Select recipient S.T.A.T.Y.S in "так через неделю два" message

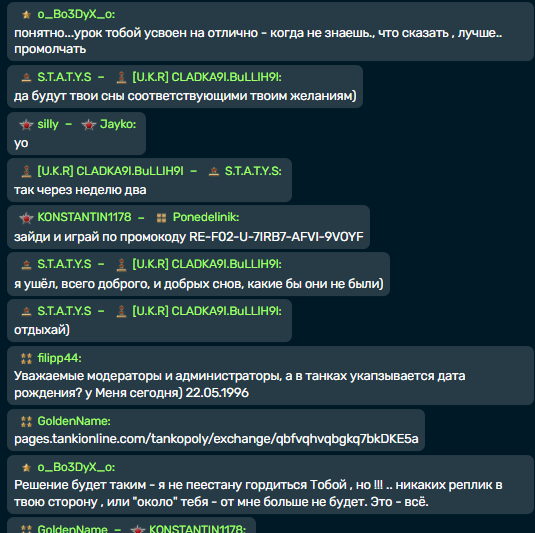253,171
